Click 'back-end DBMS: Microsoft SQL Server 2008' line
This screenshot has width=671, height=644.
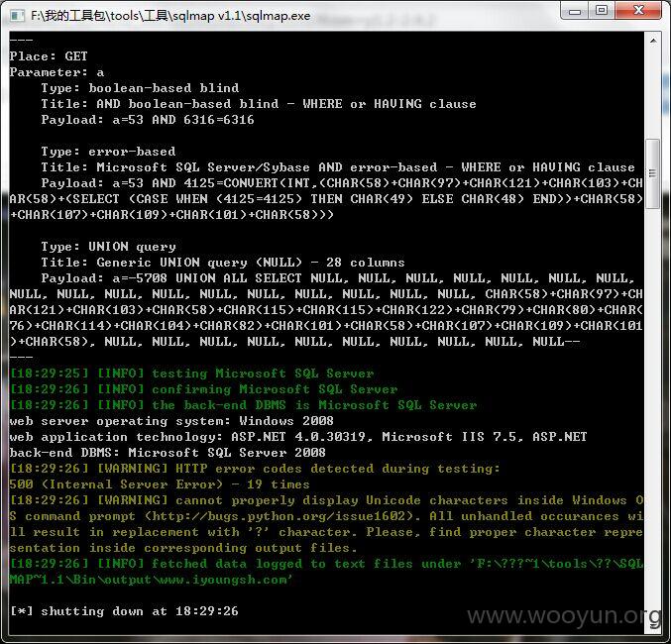click(x=168, y=453)
